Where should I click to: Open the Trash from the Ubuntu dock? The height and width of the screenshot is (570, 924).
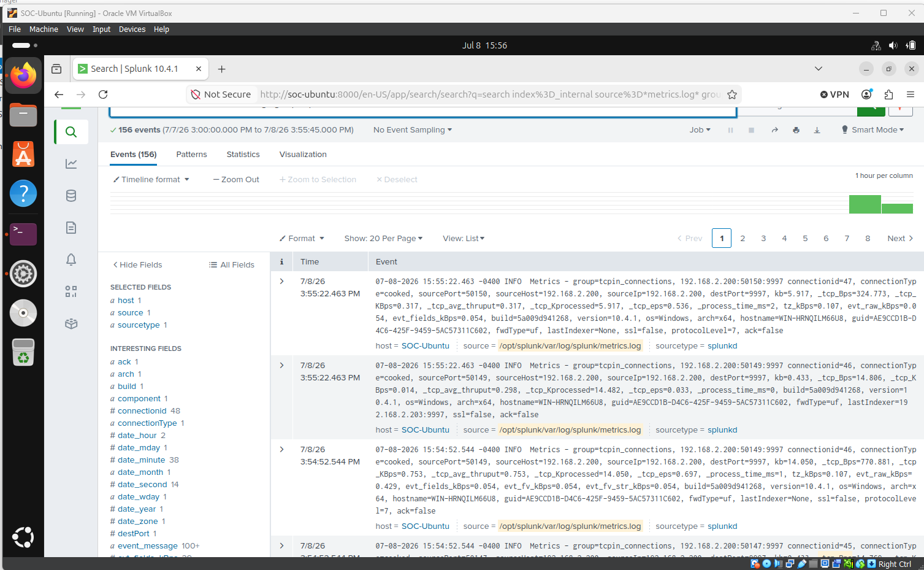click(x=23, y=352)
